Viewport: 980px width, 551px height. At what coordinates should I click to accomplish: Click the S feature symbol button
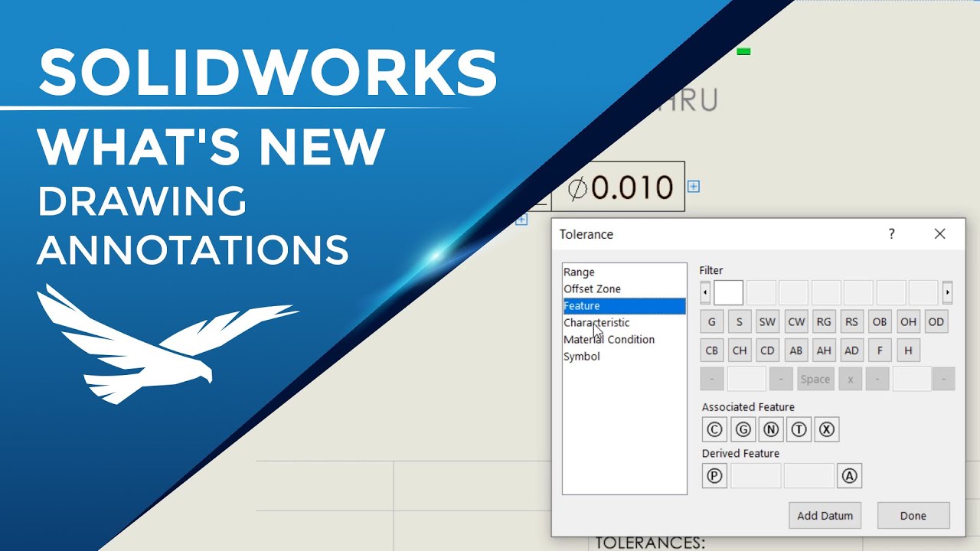click(x=740, y=322)
